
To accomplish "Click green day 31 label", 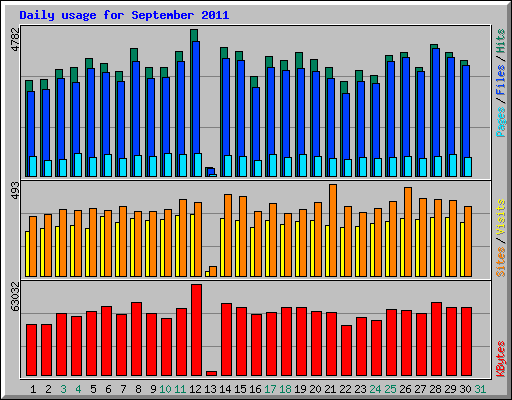I will point(480,389).
